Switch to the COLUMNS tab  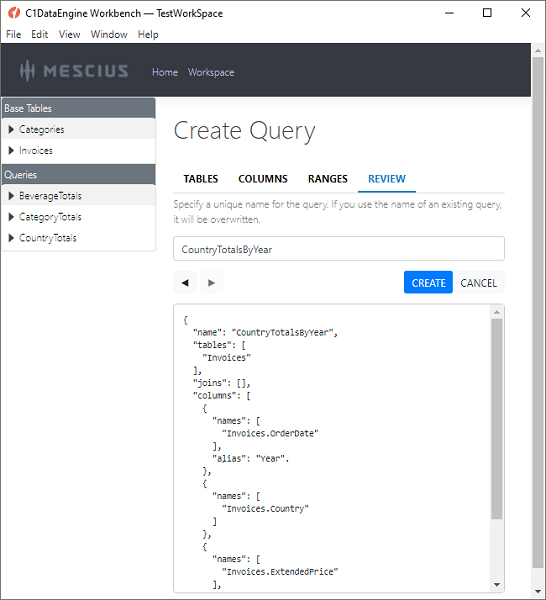tap(263, 179)
